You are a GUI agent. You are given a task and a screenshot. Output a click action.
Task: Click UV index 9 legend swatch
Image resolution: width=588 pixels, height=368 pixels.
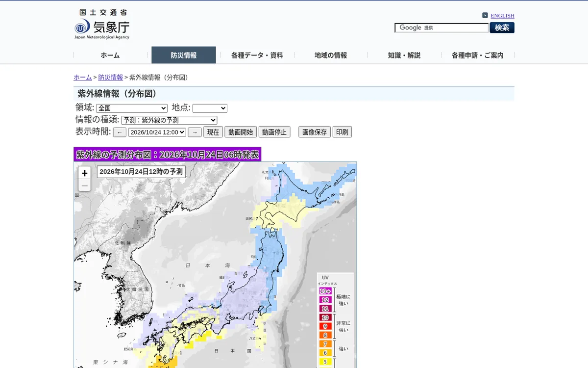click(325, 326)
